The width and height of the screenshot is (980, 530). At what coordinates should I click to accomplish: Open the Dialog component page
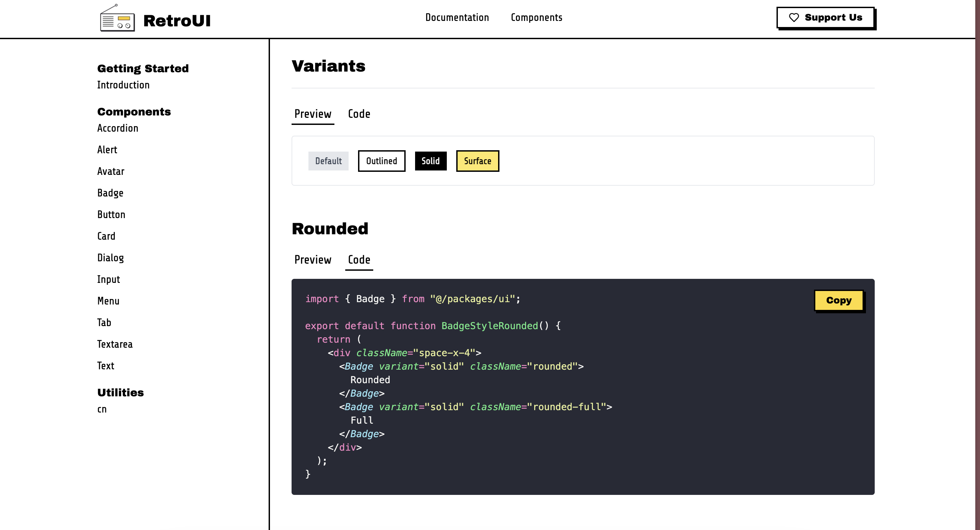click(111, 258)
